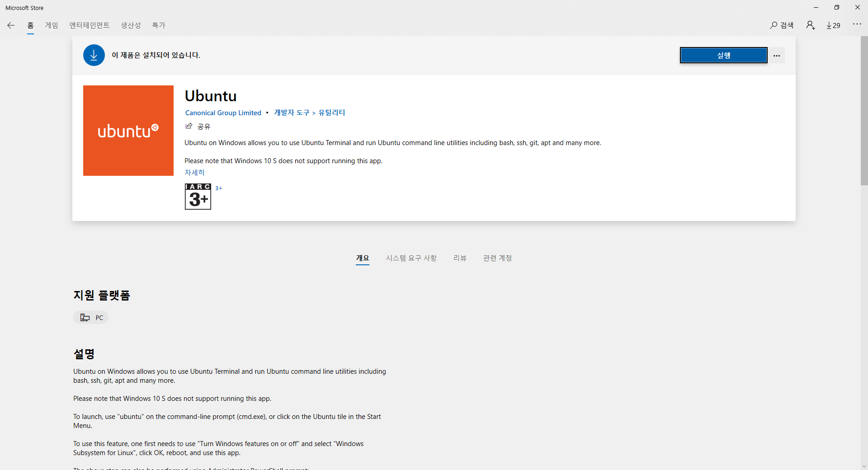Image resolution: width=868 pixels, height=470 pixels.
Task: Click the 지원 플랫폼 heading
Action: click(102, 295)
